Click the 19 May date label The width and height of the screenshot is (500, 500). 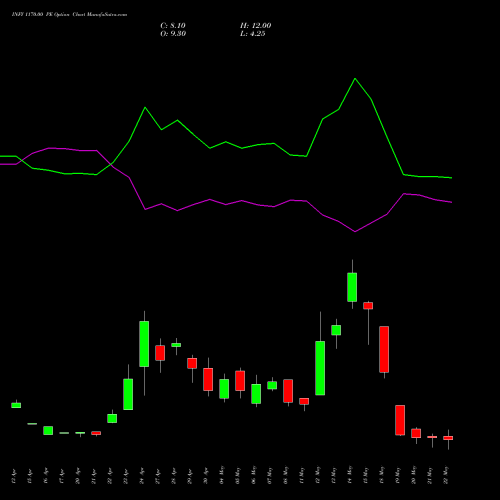coord(398,475)
